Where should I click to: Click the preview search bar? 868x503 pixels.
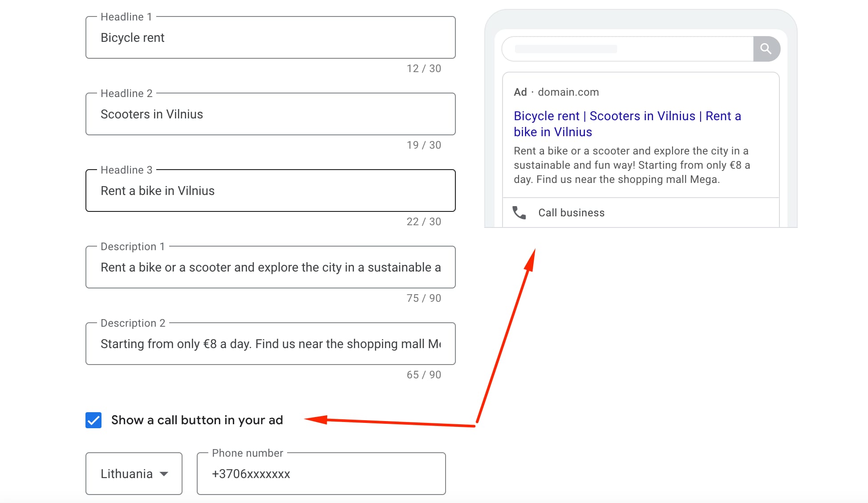pyautogui.click(x=628, y=49)
